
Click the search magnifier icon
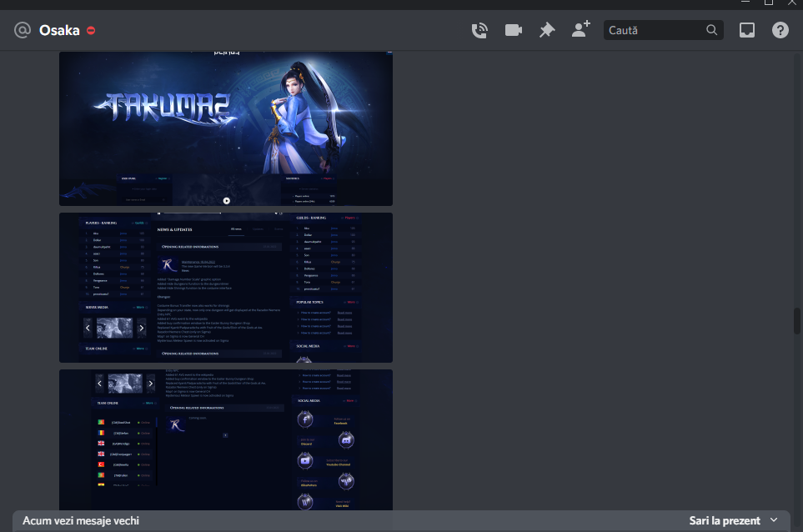click(x=712, y=30)
